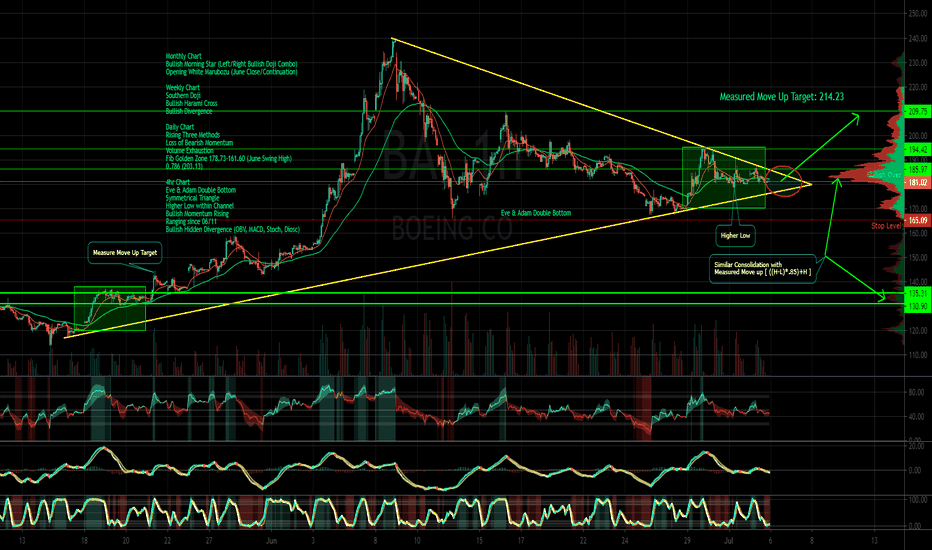This screenshot has width=932, height=550.
Task: Click the 160.00 price axis value
Action: click(918, 233)
